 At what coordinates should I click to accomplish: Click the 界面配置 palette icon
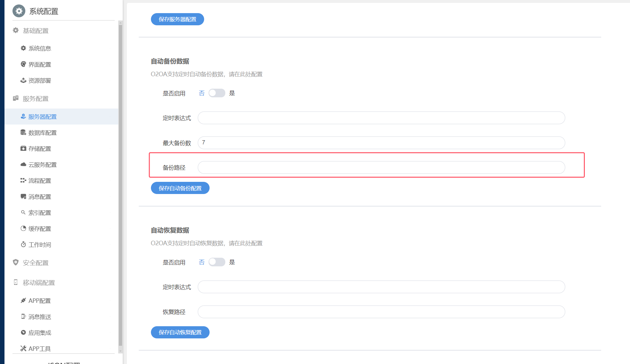pyautogui.click(x=23, y=64)
